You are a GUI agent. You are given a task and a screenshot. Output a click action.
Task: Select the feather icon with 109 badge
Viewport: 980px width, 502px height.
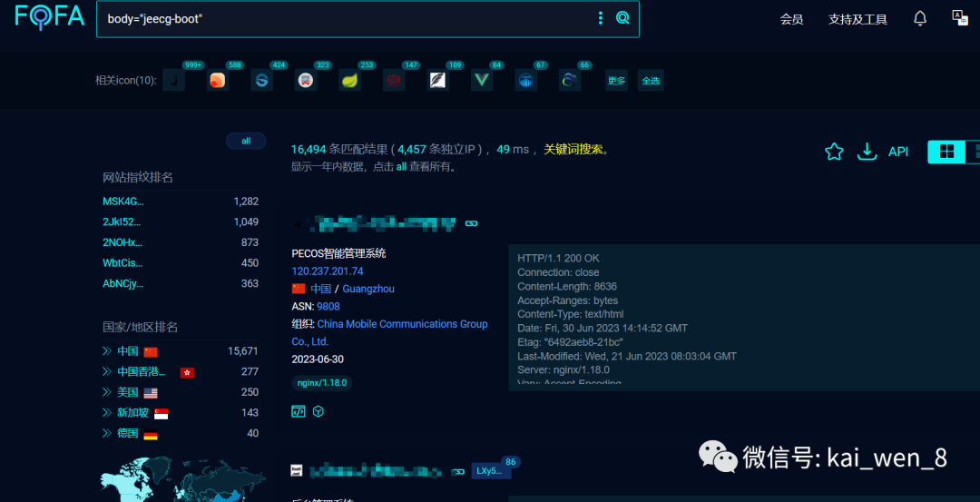pos(438,80)
